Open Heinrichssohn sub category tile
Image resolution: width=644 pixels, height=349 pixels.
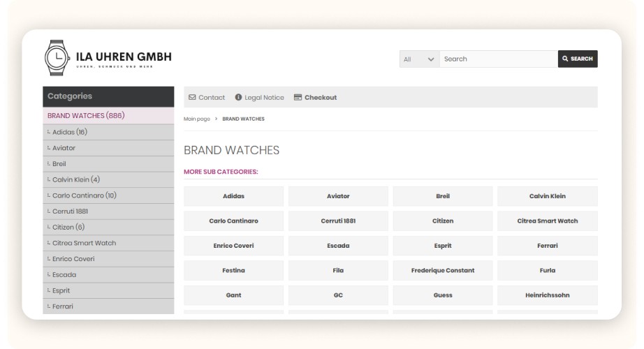(x=548, y=295)
